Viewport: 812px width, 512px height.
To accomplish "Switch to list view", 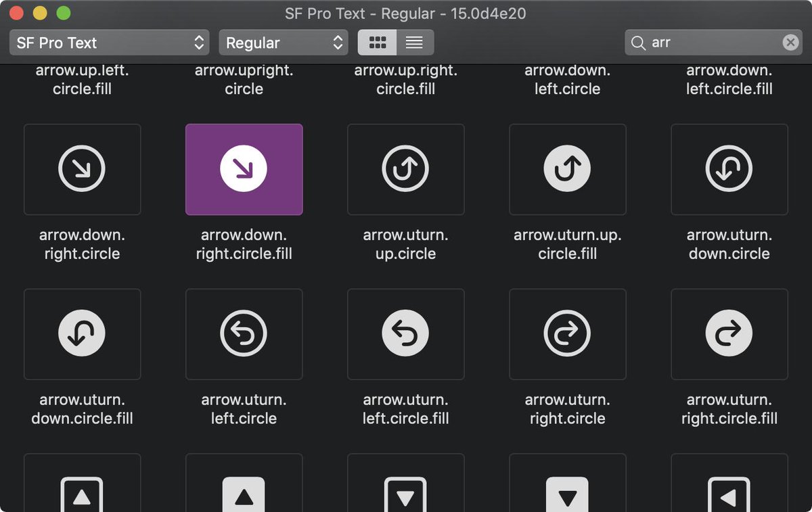I will click(415, 43).
